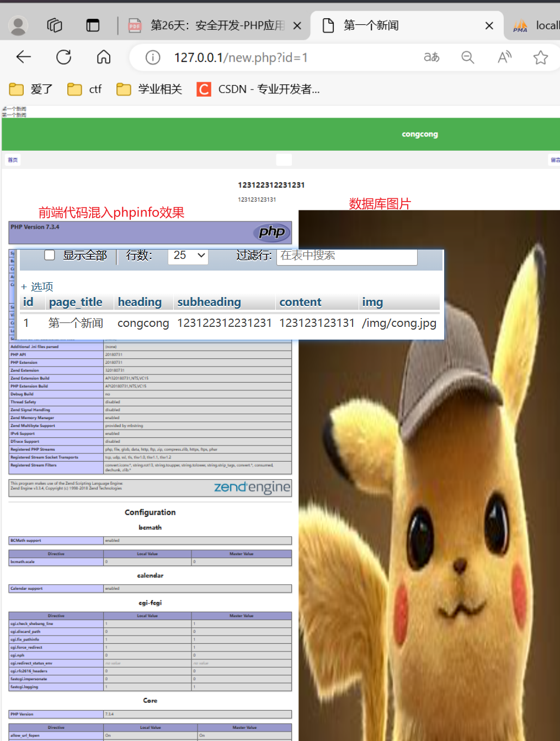Click the PHP logo in phpinfo header
The image size is (560, 741).
(x=271, y=232)
